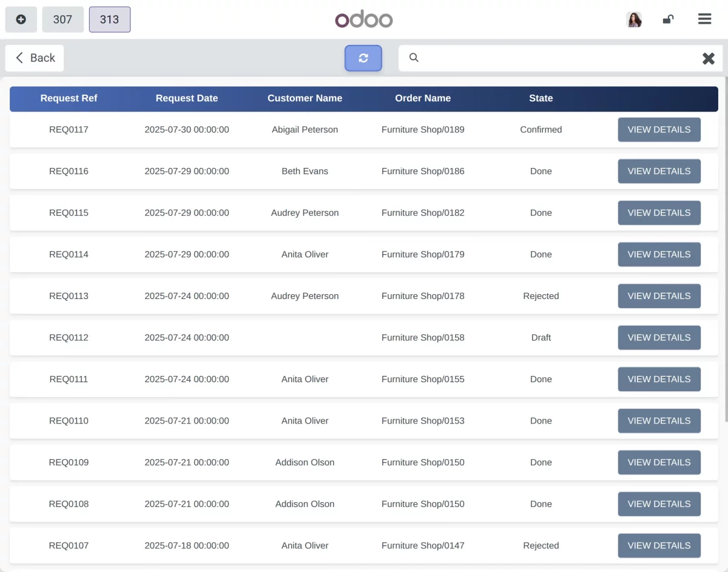Click the Request Ref column header

click(x=69, y=98)
